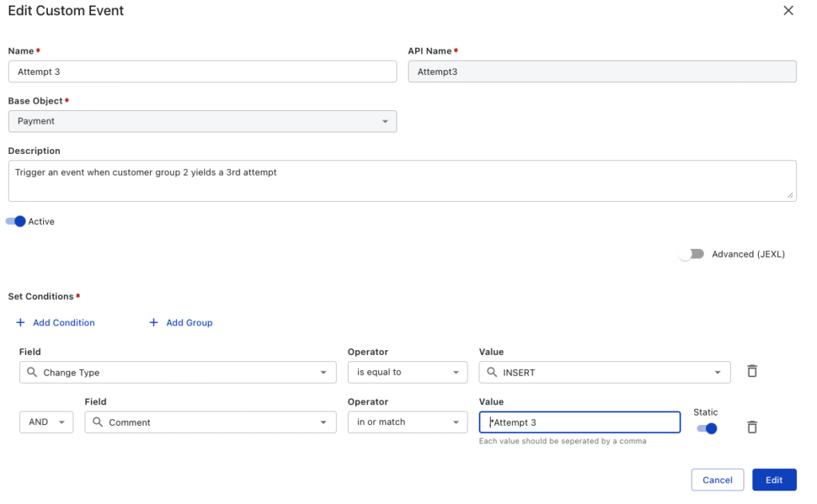Click the blue Edit button

pyautogui.click(x=774, y=479)
